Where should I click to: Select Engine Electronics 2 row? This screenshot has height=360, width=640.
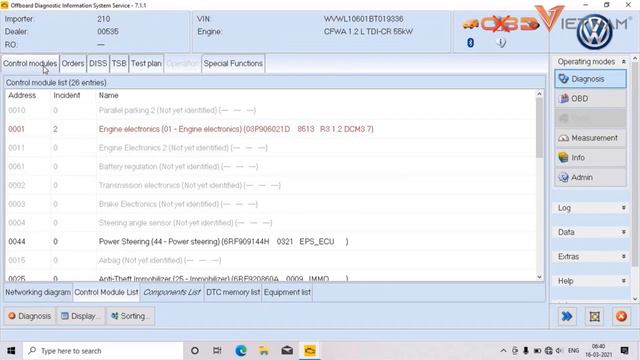(270, 148)
